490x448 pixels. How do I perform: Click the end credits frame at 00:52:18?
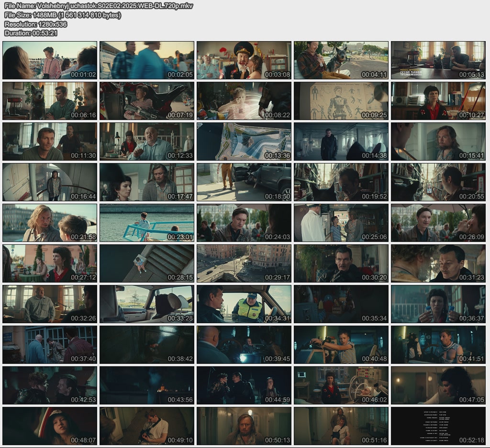pyautogui.click(x=438, y=426)
